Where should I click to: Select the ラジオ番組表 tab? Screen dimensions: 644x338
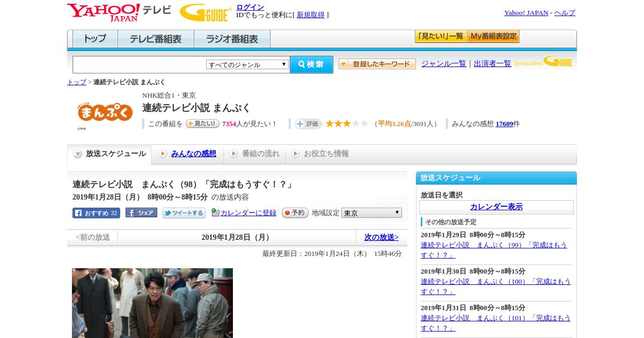point(232,39)
